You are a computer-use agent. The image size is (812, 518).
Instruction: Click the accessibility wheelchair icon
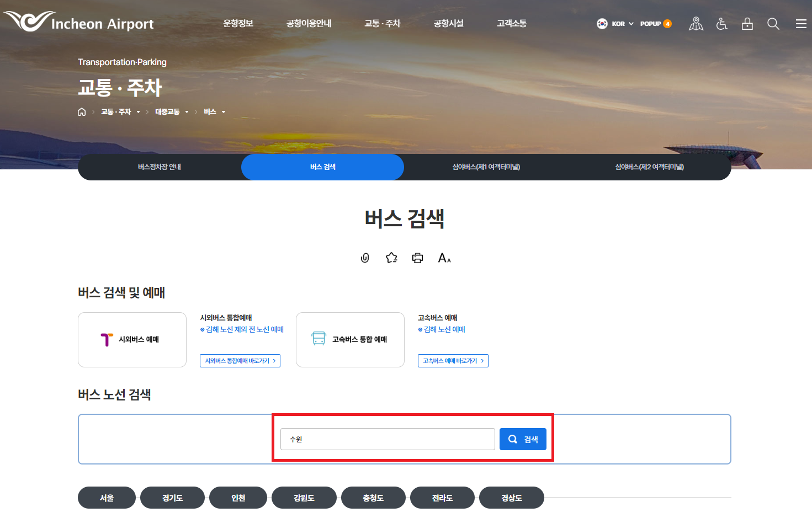721,23
